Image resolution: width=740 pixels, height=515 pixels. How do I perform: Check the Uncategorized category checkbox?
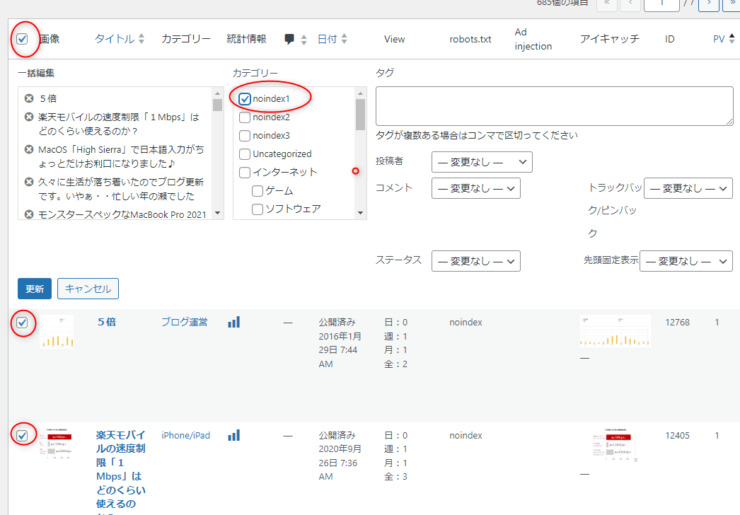point(245,154)
